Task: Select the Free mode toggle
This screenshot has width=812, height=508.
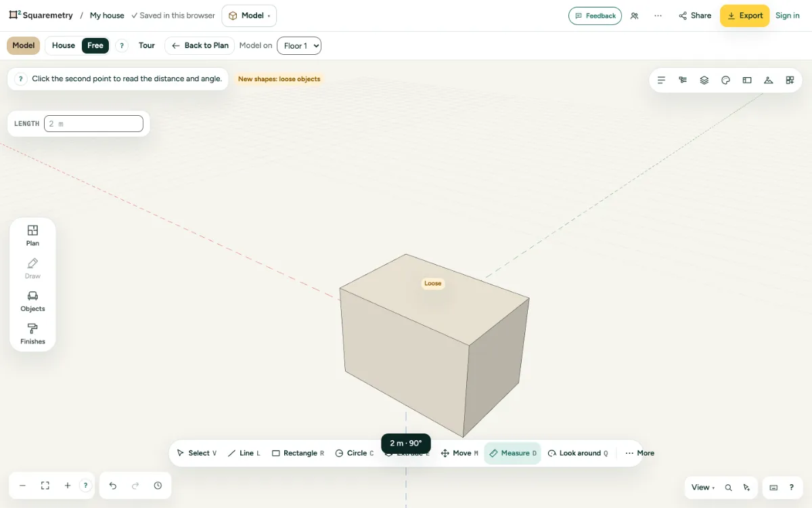Action: tap(95, 45)
